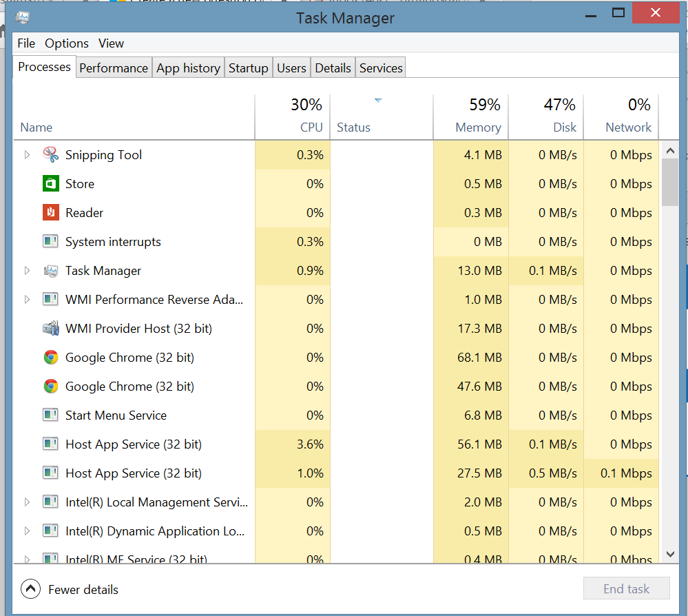Select the Start Menu Service text
This screenshot has height=616, width=688.
116,415
